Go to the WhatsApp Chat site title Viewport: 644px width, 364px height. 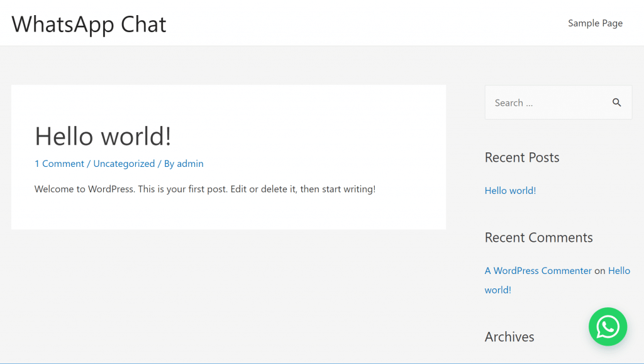[89, 25]
